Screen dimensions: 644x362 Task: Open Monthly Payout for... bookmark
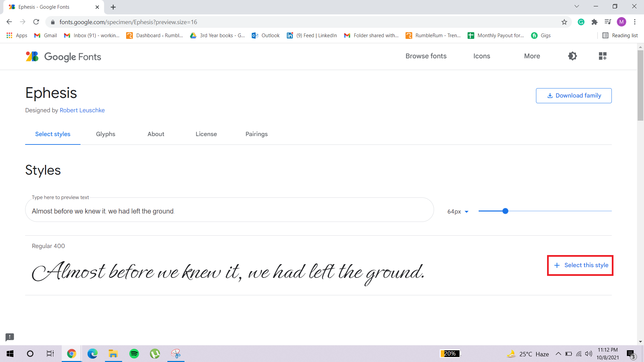[496, 35]
